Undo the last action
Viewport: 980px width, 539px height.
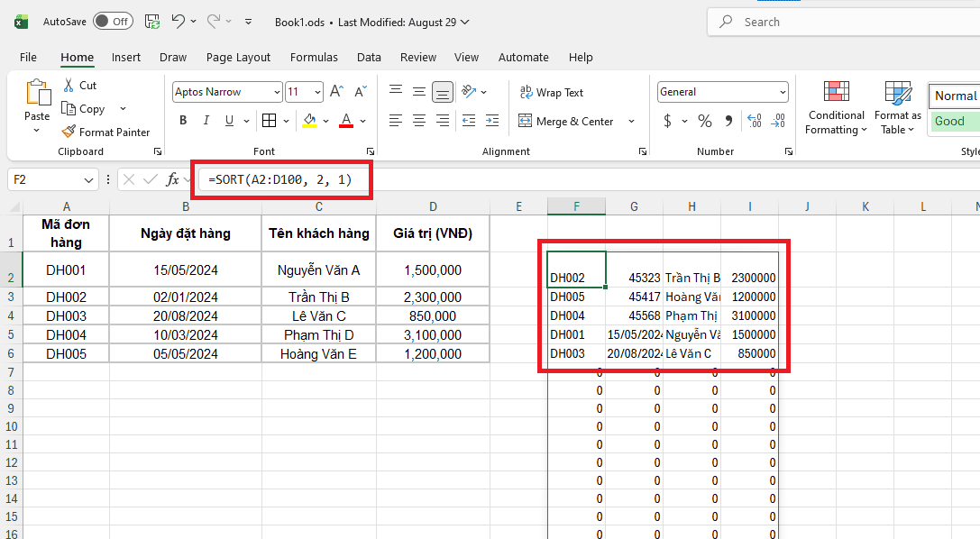(x=179, y=22)
